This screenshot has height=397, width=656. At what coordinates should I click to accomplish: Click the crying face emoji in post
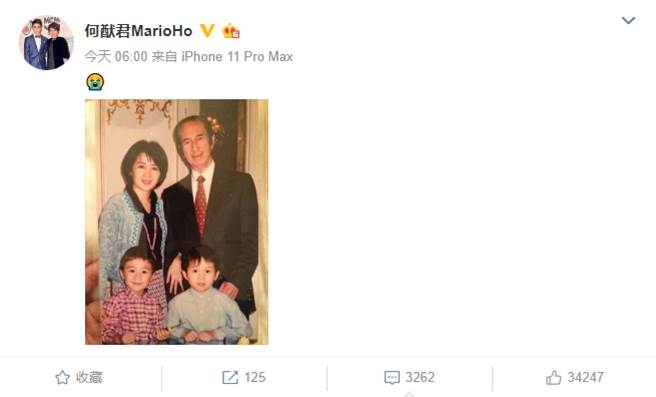pos(95,82)
